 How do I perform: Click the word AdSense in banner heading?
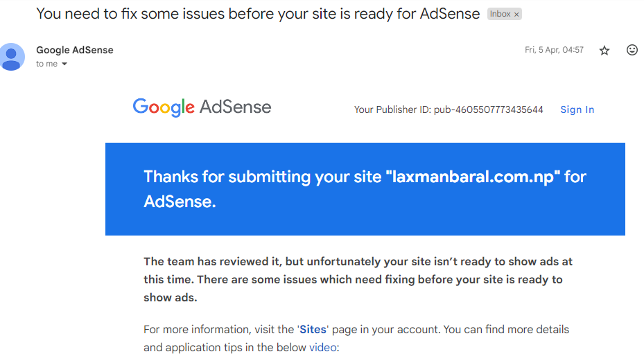click(x=179, y=202)
